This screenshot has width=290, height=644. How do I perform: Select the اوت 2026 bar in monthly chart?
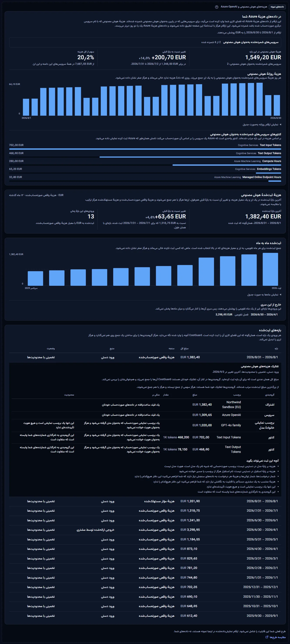[270, 269]
